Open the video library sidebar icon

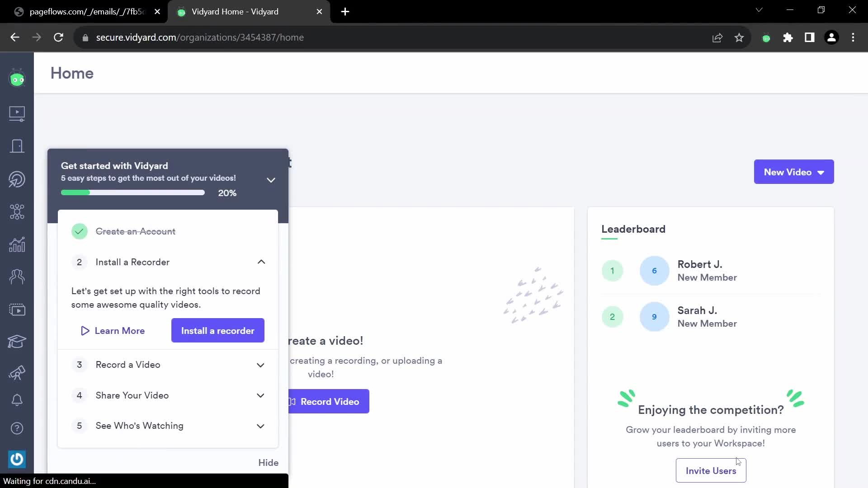pyautogui.click(x=17, y=113)
